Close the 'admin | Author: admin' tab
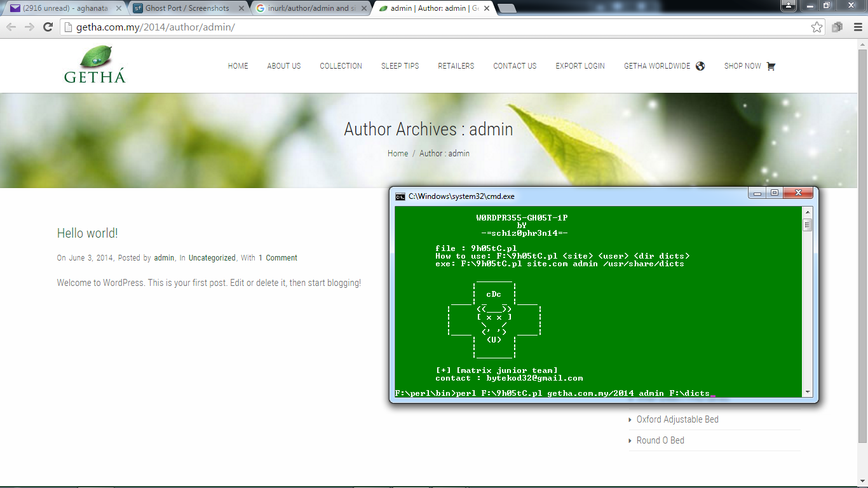Viewport: 868px width, 488px height. tap(487, 8)
